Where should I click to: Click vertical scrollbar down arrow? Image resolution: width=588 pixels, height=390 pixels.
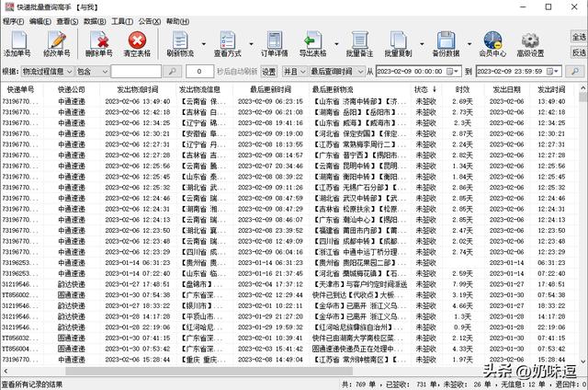583,361
